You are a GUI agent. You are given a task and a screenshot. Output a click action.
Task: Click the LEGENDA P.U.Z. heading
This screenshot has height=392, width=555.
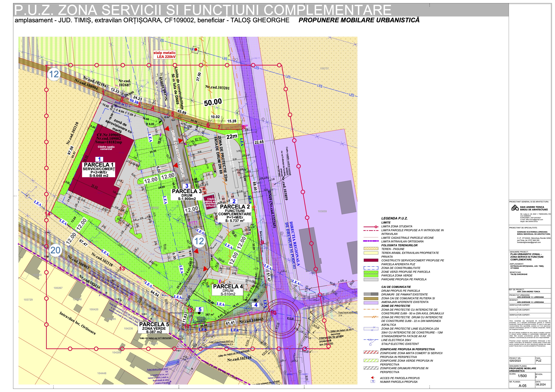[394, 218]
